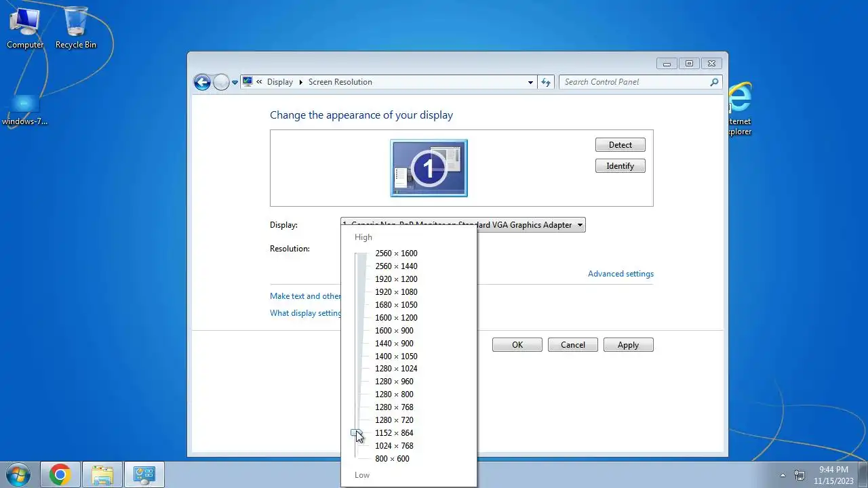Open the breadcrumb parent chevron

(x=259, y=82)
